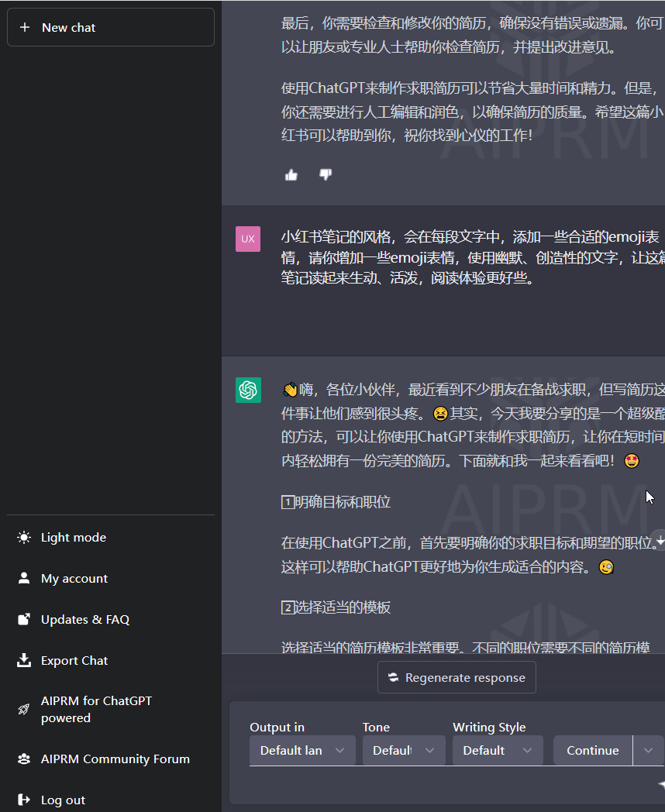Click the AIPRM rocket icon in the sidebar
Viewport: 665px width, 812px height.
click(23, 709)
